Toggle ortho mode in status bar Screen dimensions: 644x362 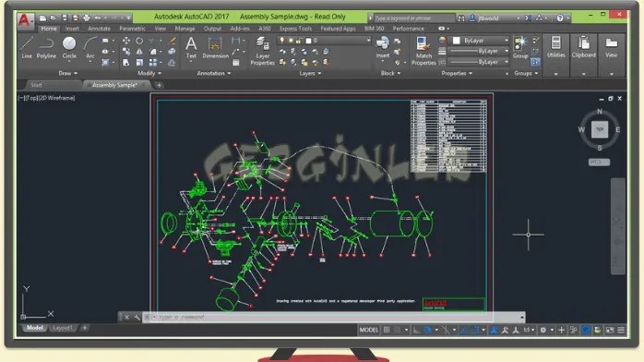pyautogui.click(x=416, y=330)
